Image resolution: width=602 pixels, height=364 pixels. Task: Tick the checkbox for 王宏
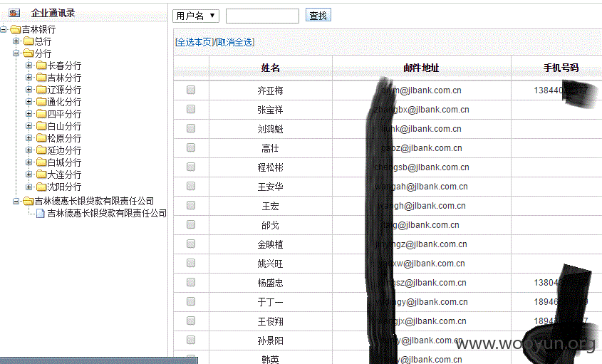[x=191, y=205]
